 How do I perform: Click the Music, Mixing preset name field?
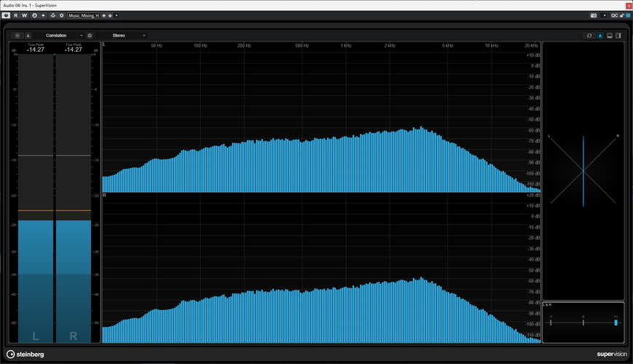(x=84, y=15)
